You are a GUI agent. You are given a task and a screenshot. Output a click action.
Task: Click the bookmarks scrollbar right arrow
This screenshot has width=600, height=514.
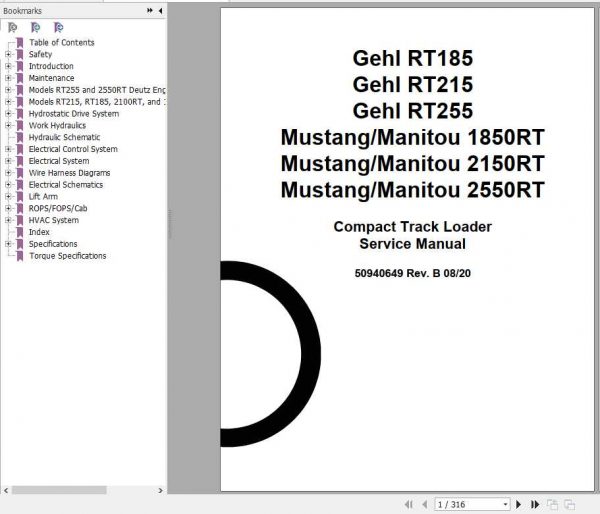160,490
